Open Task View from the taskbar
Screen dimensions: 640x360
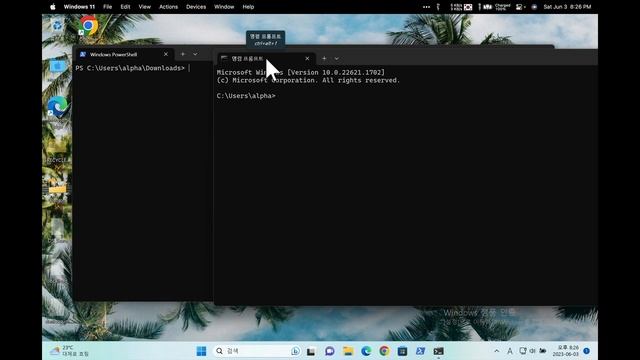pos(311,351)
